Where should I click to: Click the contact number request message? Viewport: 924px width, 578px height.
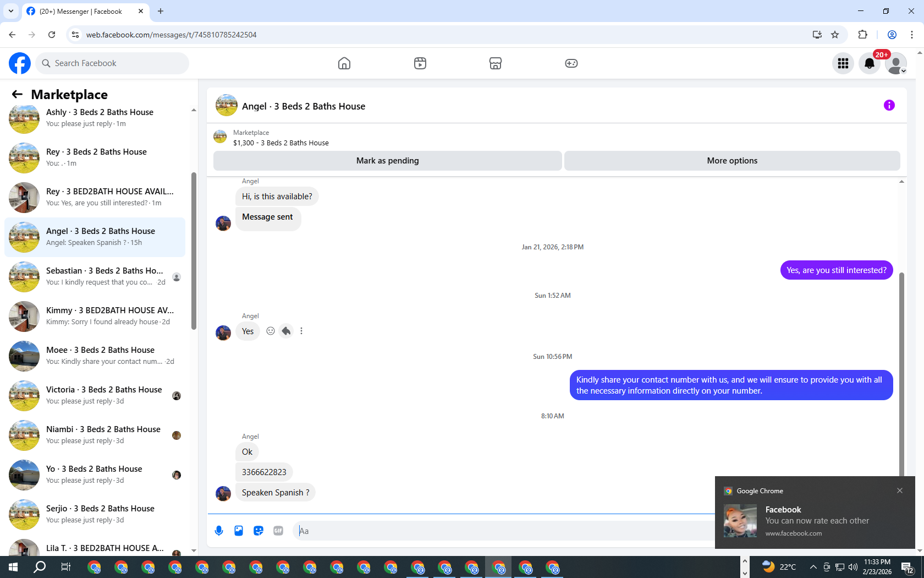coord(731,385)
